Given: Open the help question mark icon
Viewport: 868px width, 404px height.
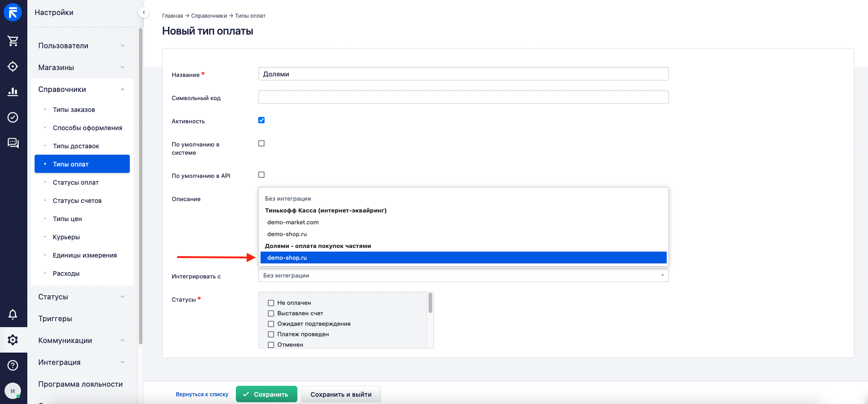Looking at the screenshot, I should [13, 365].
